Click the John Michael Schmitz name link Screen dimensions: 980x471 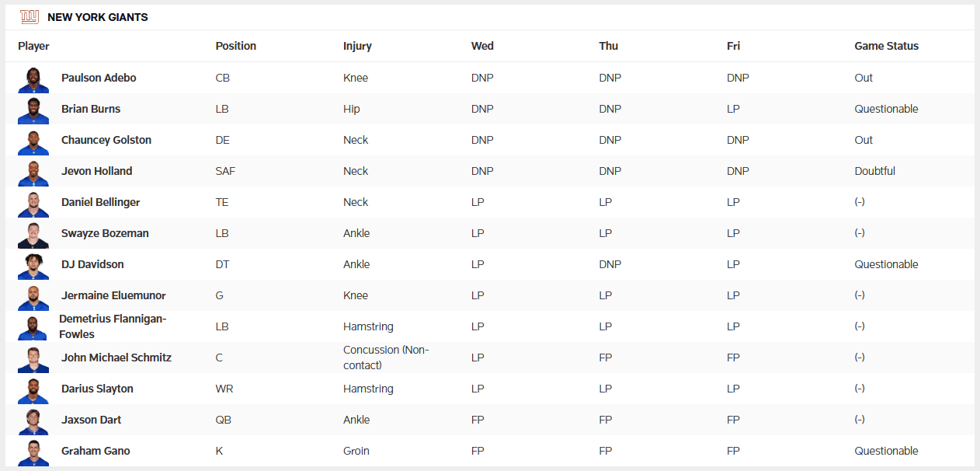[116, 358]
